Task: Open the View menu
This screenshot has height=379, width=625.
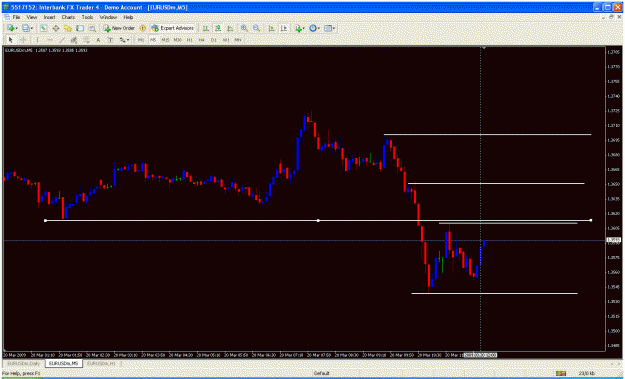Action: click(31, 18)
